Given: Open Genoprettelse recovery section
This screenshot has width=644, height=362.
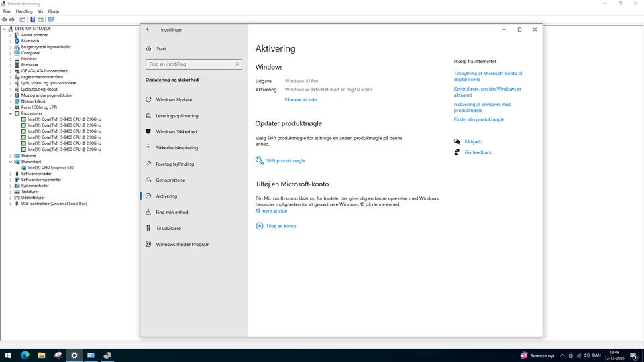Looking at the screenshot, I should click(x=170, y=180).
